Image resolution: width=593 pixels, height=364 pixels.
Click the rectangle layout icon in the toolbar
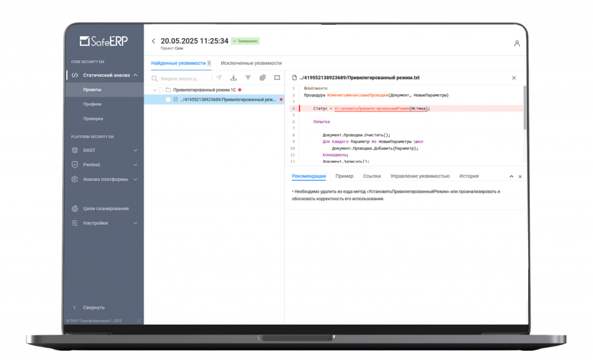[x=277, y=78]
